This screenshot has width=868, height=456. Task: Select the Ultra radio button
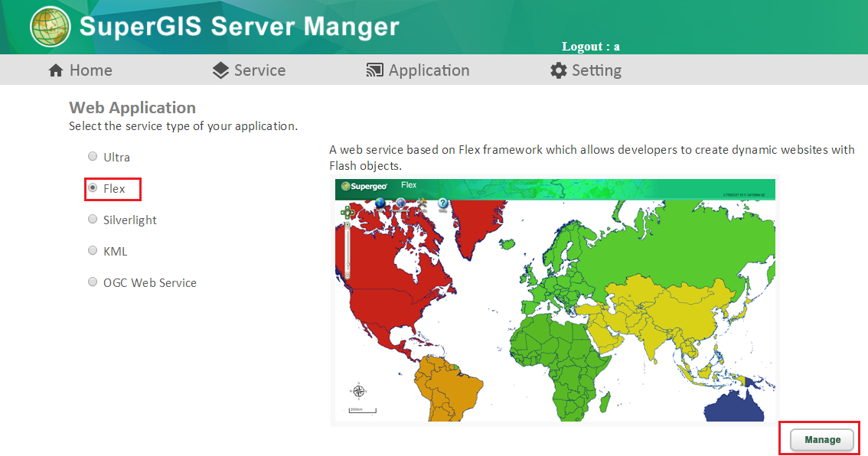(x=93, y=157)
